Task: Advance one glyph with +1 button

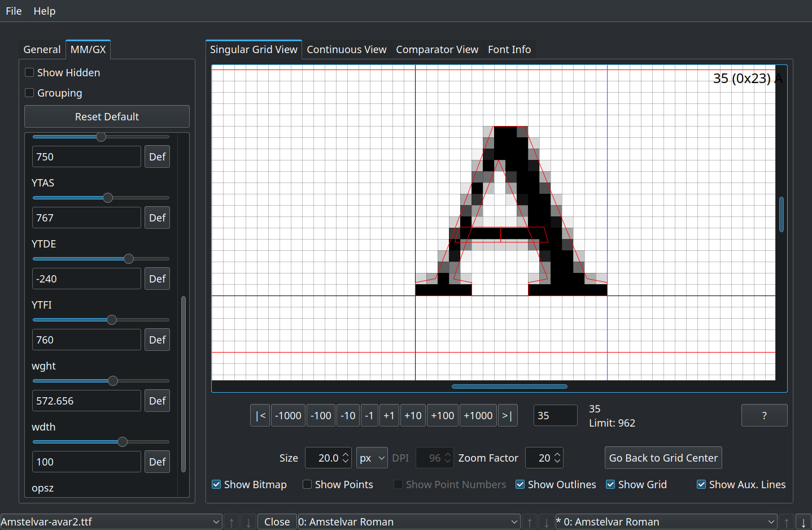Action: pyautogui.click(x=388, y=415)
